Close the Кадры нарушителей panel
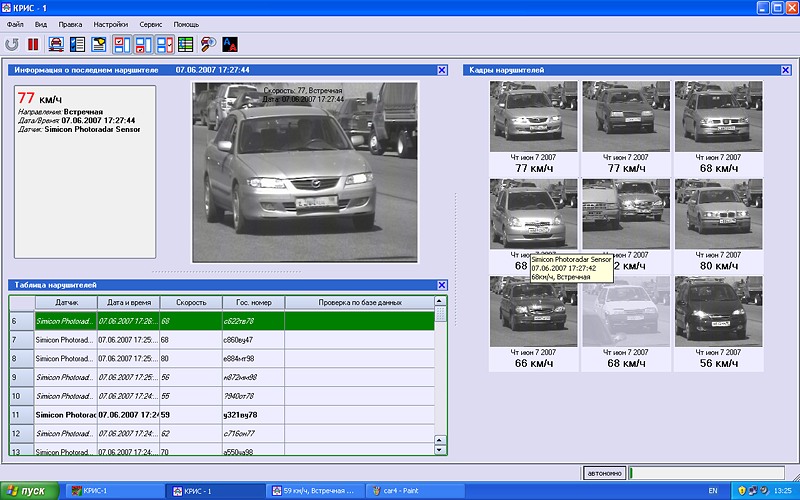 785,69
